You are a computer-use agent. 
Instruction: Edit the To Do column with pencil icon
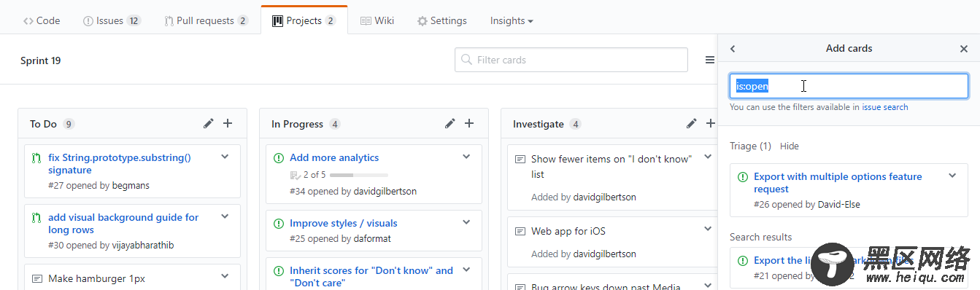209,124
